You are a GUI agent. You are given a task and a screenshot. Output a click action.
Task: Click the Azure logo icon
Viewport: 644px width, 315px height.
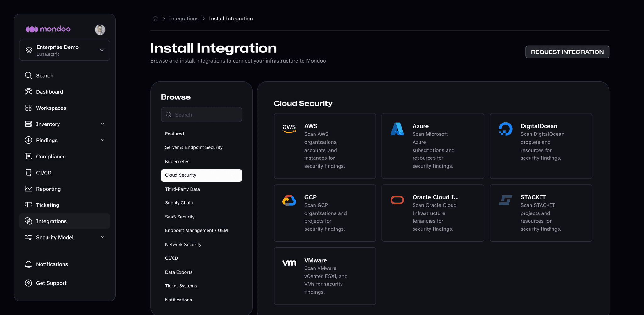(397, 129)
